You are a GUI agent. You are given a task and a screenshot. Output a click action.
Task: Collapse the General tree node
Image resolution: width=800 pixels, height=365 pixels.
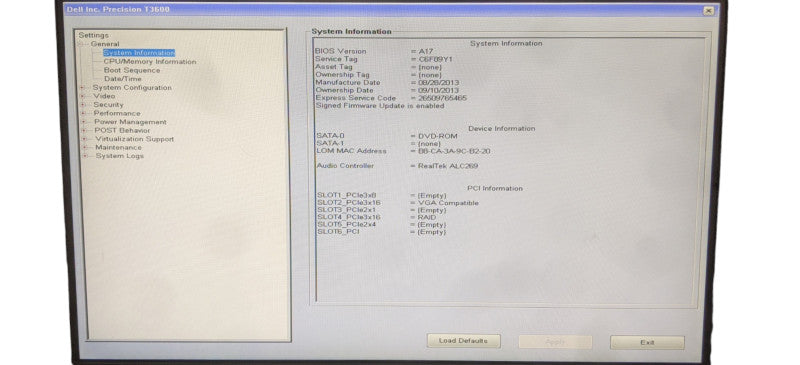[x=80, y=44]
